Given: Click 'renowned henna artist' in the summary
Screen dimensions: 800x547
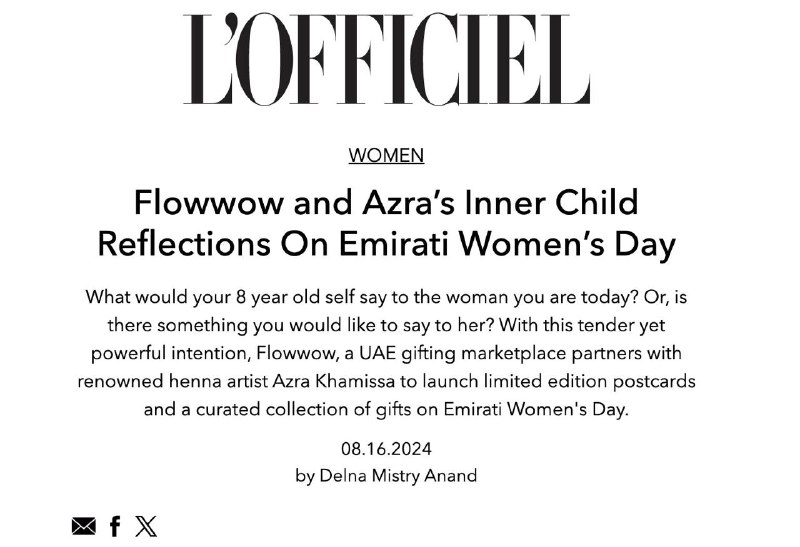Looking at the screenshot, I should click(172, 381).
